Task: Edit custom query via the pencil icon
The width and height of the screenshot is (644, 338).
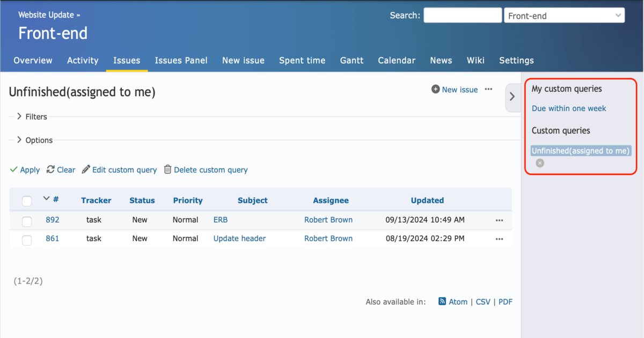Action: (86, 169)
